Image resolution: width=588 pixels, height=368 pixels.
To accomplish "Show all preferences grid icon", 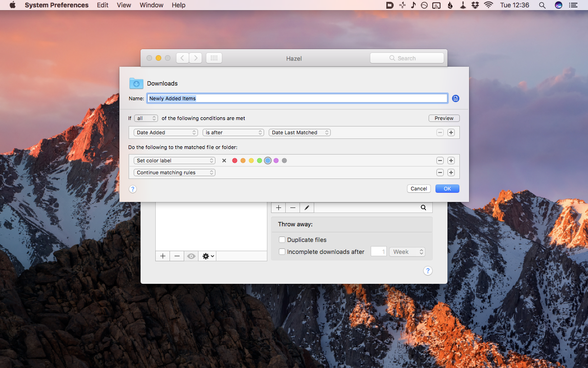I will [214, 58].
